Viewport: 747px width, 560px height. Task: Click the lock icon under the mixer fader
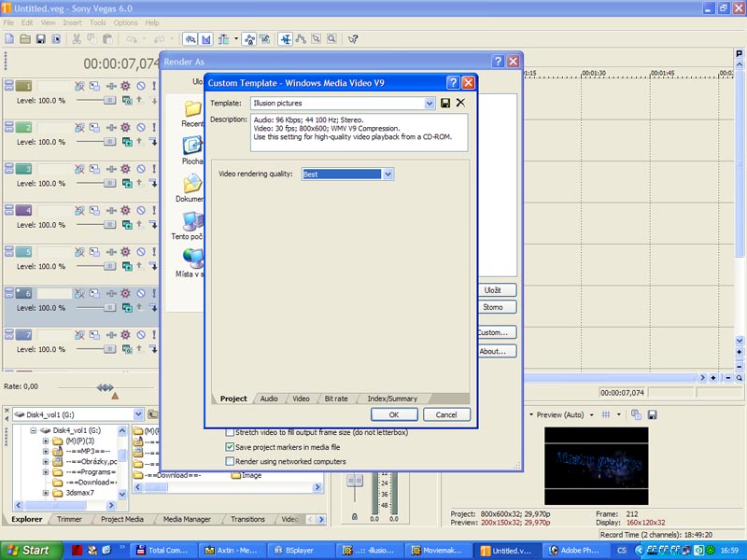355,517
